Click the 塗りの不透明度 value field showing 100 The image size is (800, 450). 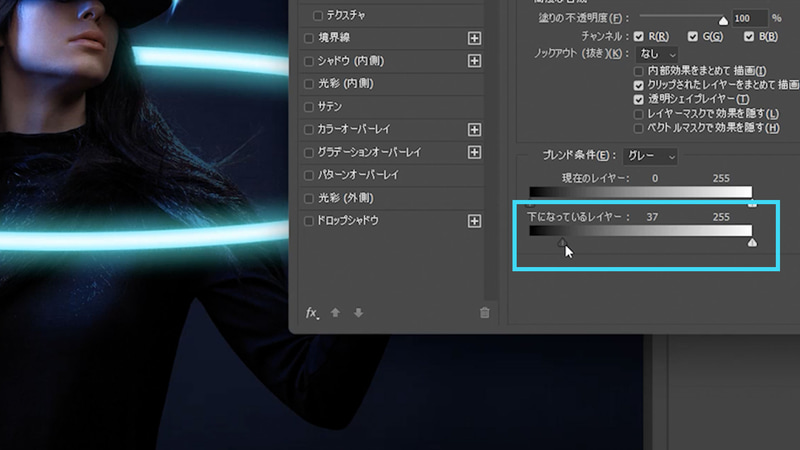click(749, 18)
